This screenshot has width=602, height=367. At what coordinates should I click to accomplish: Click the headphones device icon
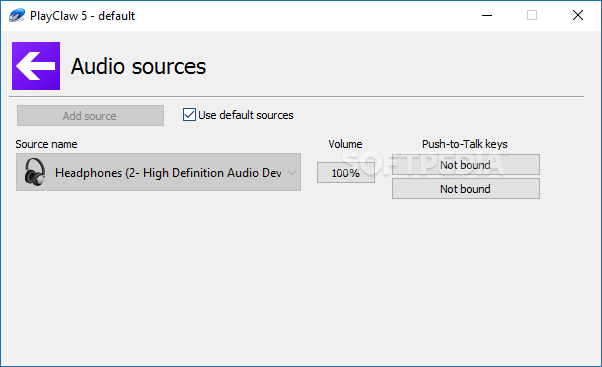[35, 172]
